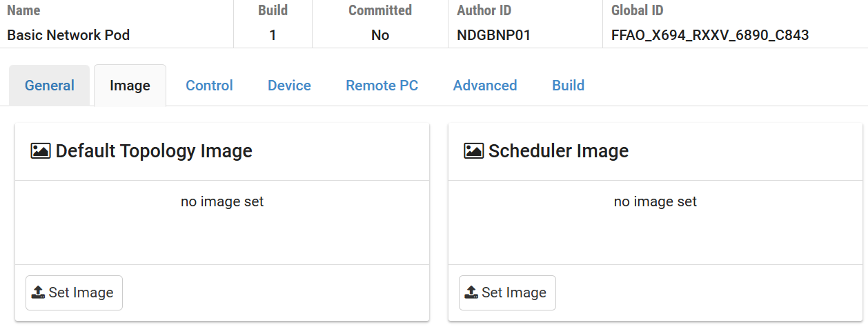Screen dimensions: 868x336
Task: Click the Default Topology Image panel heading
Action: (x=154, y=151)
